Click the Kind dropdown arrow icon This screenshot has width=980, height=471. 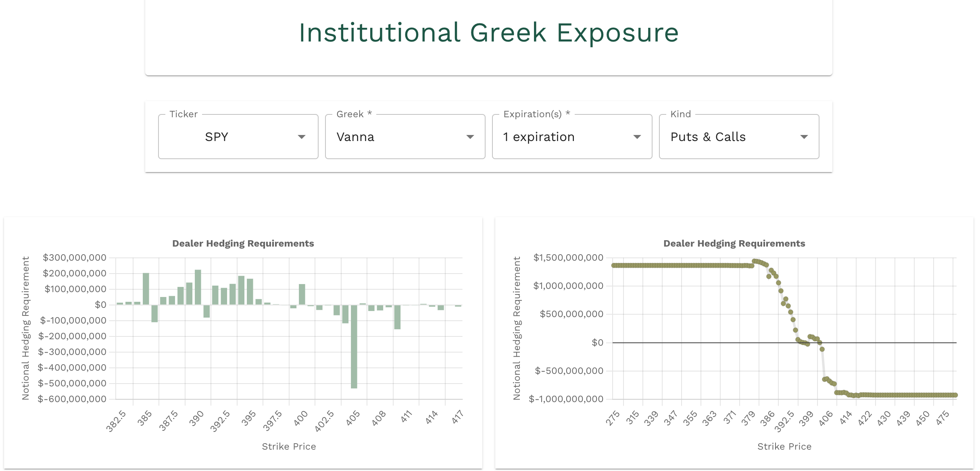[804, 137]
